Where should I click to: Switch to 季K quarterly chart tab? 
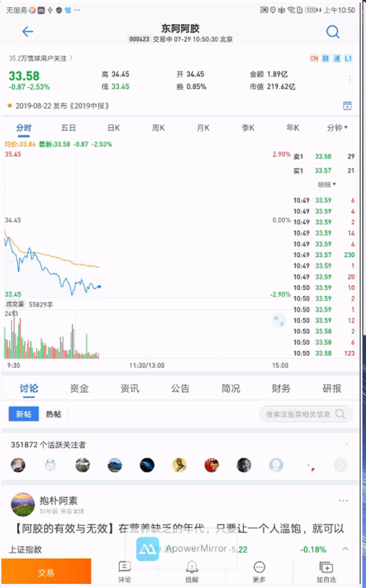tap(248, 128)
